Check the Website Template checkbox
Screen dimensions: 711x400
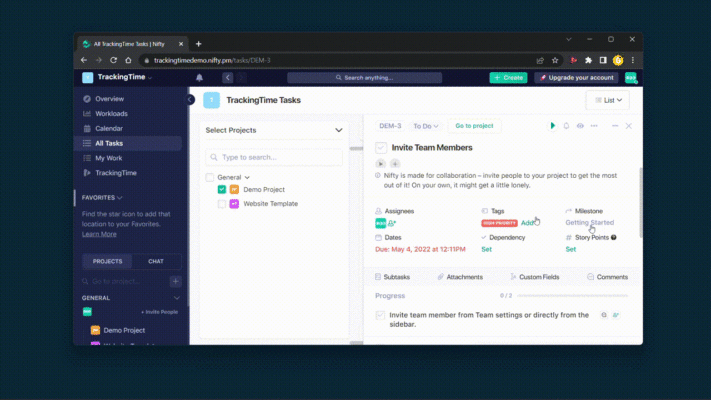point(222,204)
